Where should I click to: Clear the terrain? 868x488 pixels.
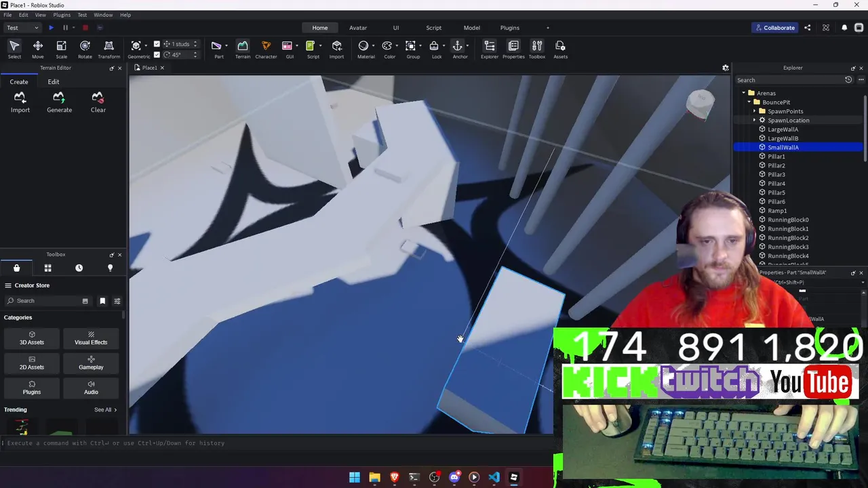point(98,102)
